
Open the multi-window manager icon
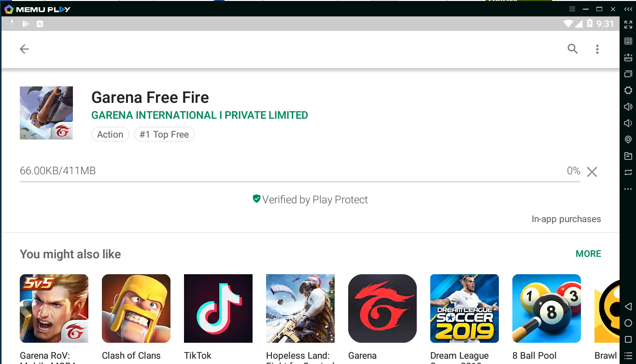(x=628, y=74)
